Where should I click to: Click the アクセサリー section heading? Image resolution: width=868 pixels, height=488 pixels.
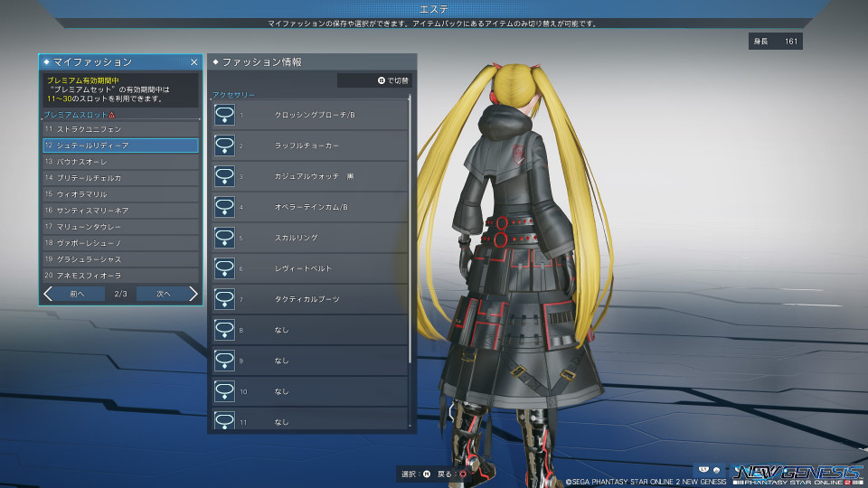pos(233,95)
